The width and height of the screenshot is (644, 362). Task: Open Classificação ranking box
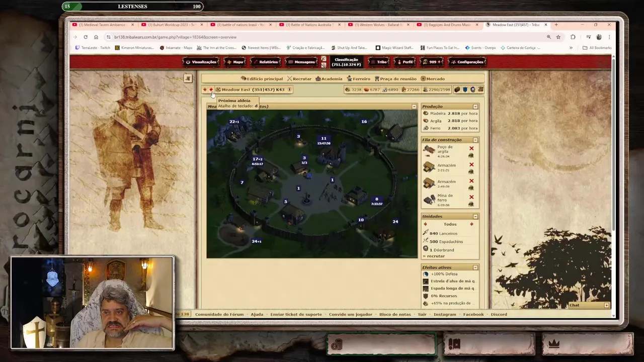[x=346, y=62]
